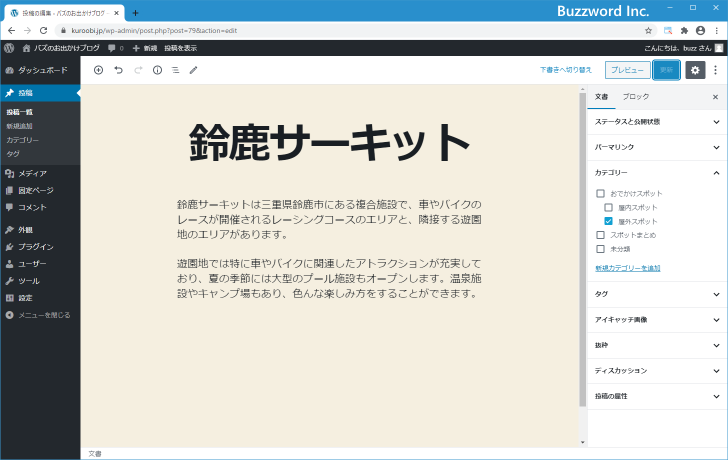Viewport: 728px width, 460px height.
Task: Click the 新規 plus item in admin bar
Action: pyautogui.click(x=145, y=48)
